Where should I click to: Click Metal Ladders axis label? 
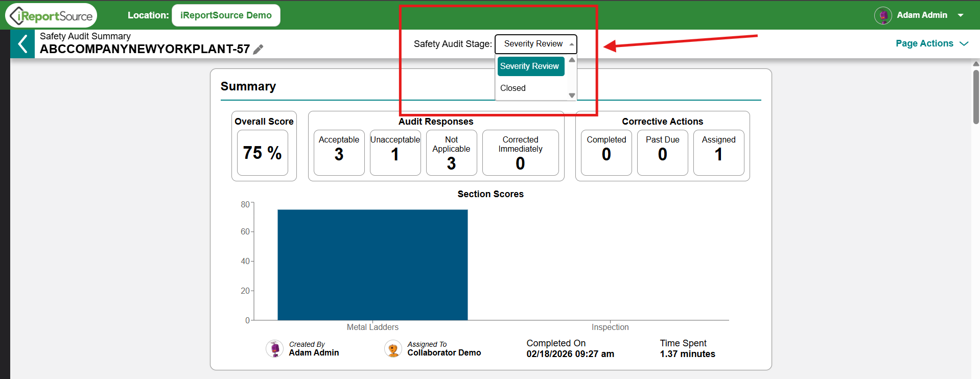pyautogui.click(x=372, y=327)
